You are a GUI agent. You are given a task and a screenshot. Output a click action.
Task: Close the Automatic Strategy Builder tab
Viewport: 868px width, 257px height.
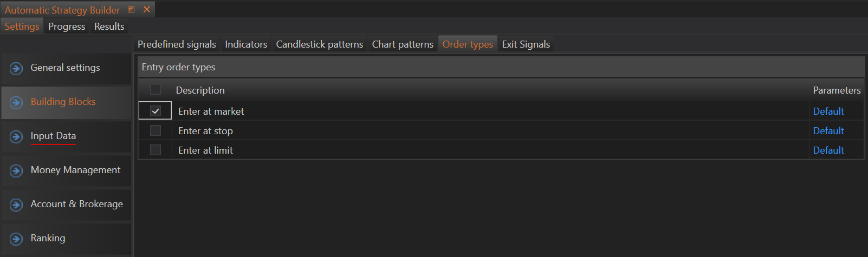coord(146,9)
